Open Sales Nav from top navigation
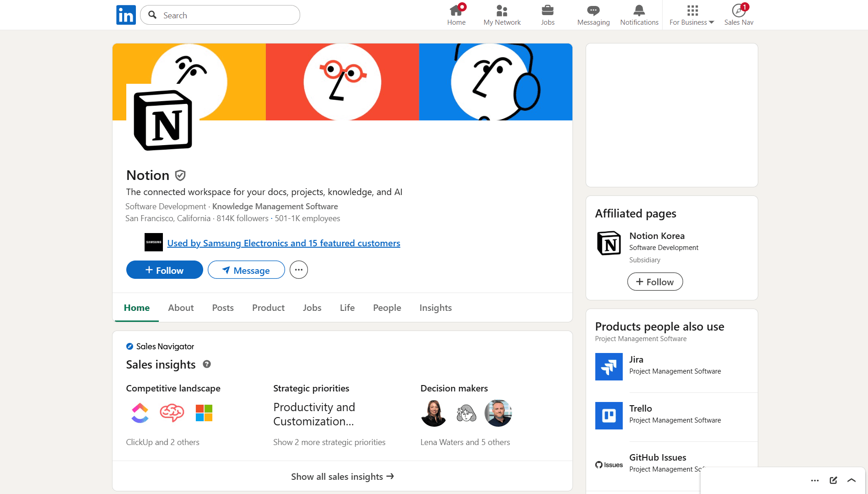Viewport: 868px width, 494px height. click(738, 15)
